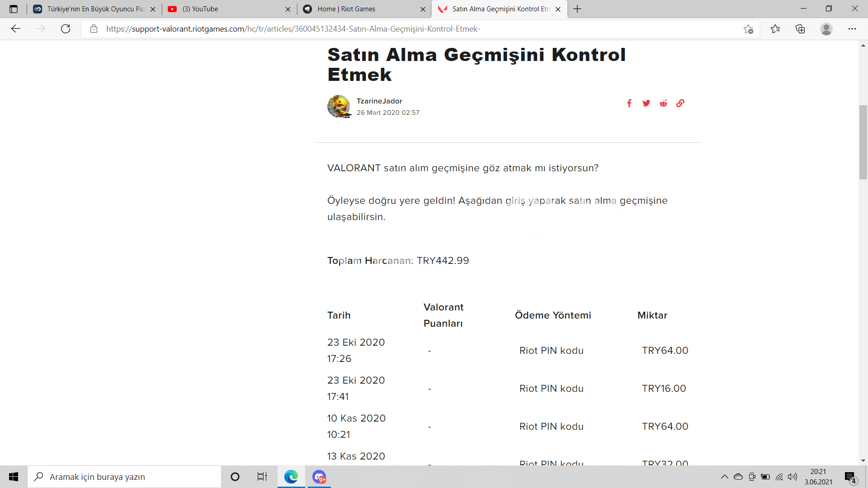
Task: Open the Favorites list
Action: click(x=775, y=29)
